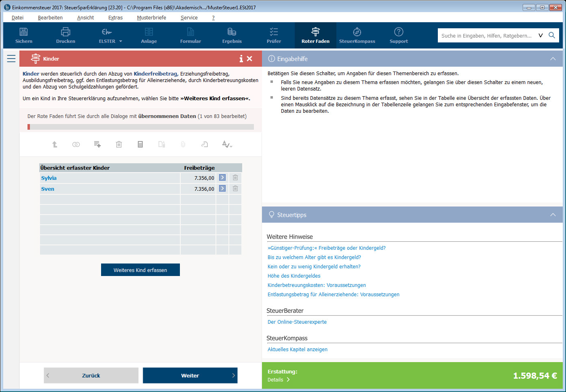
Task: Open the Datei menu
Action: click(18, 18)
